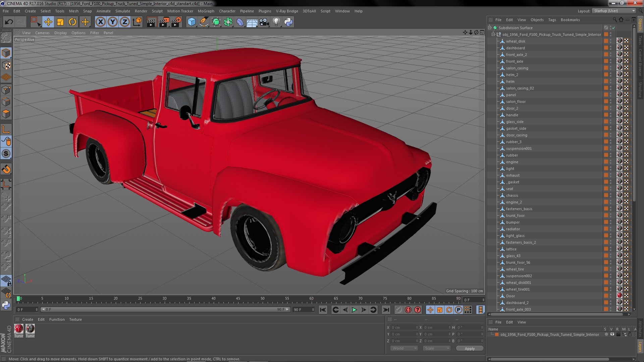Open the Scale mode dropdown

436,348
